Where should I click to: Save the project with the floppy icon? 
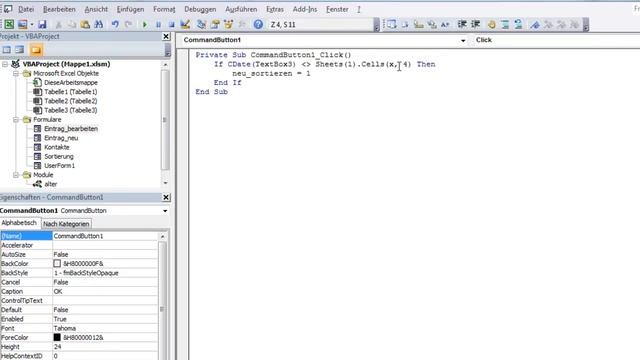[x=42, y=24]
